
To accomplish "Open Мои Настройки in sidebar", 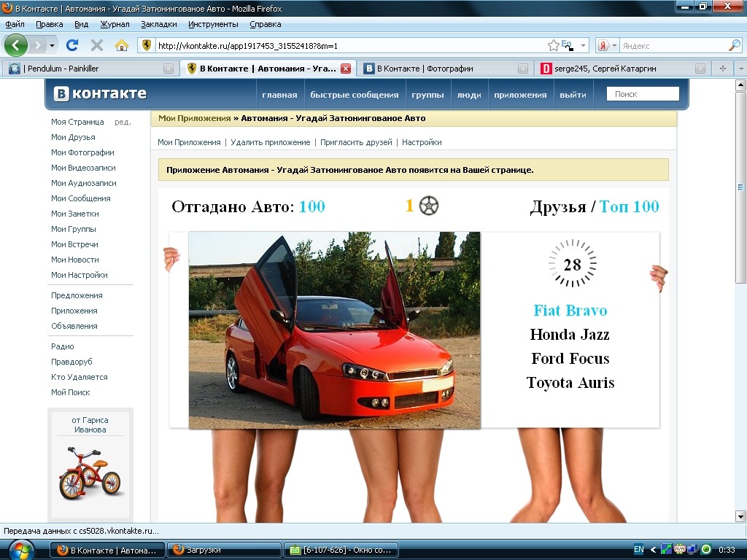I will [79, 275].
